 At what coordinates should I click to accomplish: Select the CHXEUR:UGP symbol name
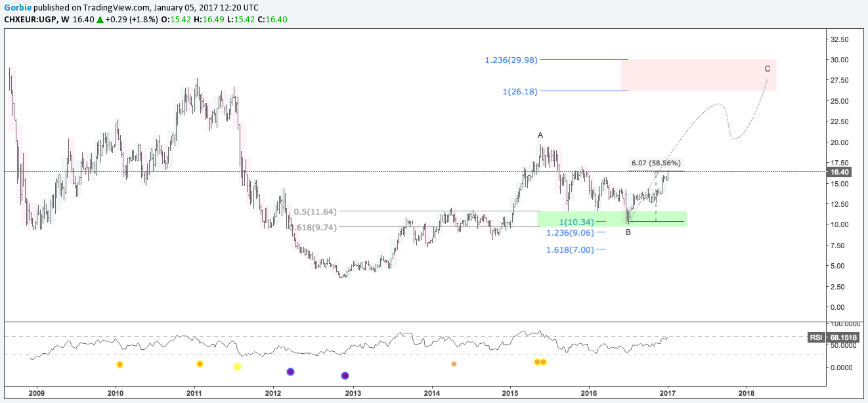pyautogui.click(x=30, y=20)
